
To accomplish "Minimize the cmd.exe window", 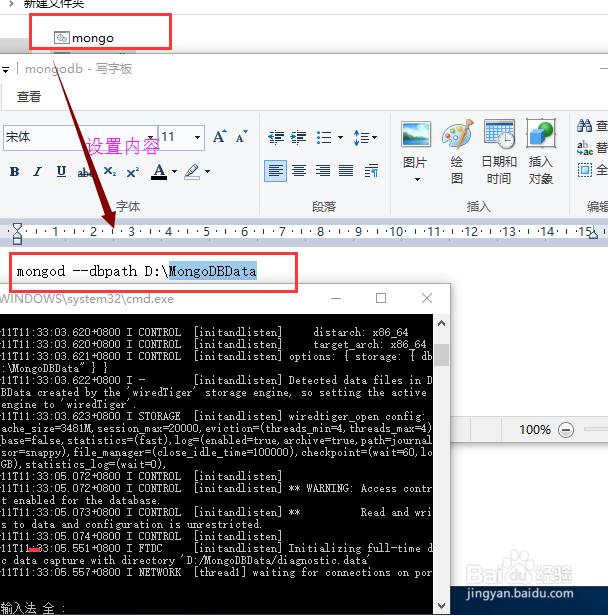I will point(336,298).
